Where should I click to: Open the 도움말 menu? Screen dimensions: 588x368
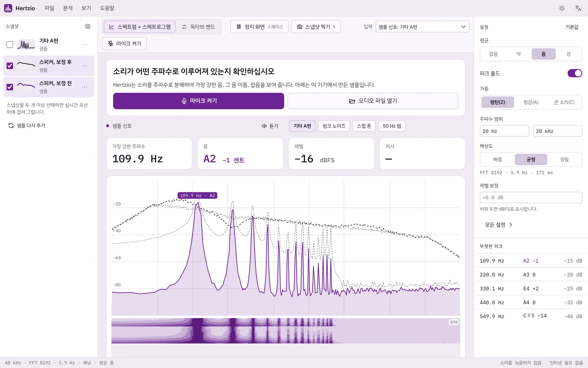[x=107, y=8]
